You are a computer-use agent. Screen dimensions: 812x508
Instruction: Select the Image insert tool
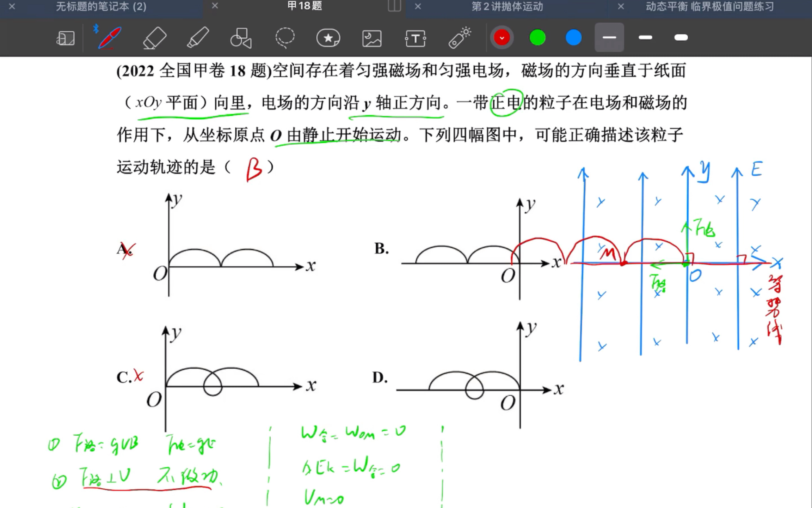(x=372, y=38)
